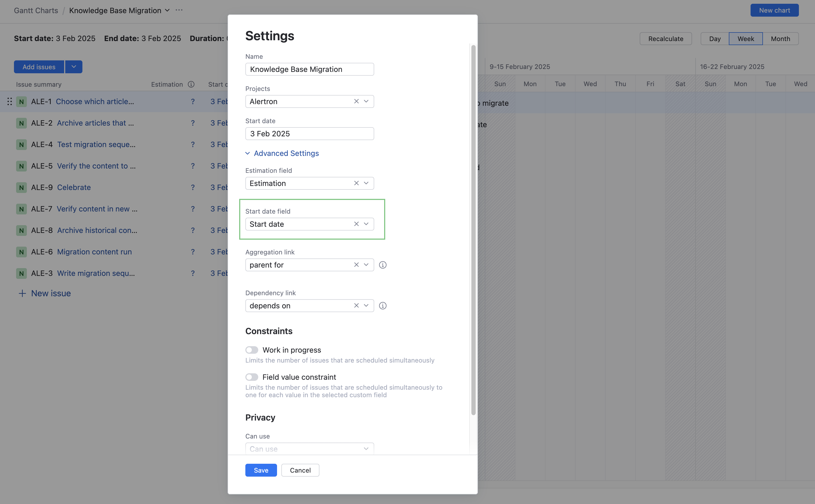Remove the 'depends on' dependency link value
This screenshot has height=504, width=815.
(356, 306)
